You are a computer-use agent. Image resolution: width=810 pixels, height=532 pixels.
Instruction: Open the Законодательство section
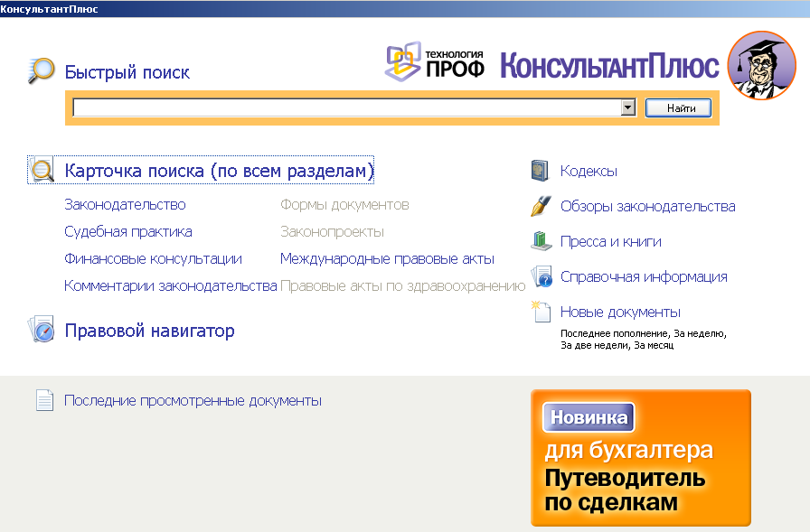(x=125, y=205)
